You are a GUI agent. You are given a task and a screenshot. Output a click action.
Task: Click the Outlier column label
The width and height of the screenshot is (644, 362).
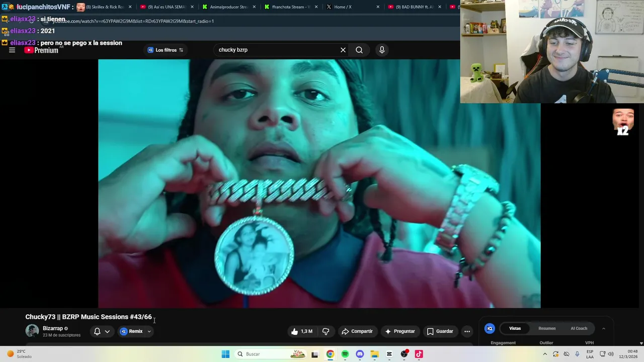pos(546,343)
